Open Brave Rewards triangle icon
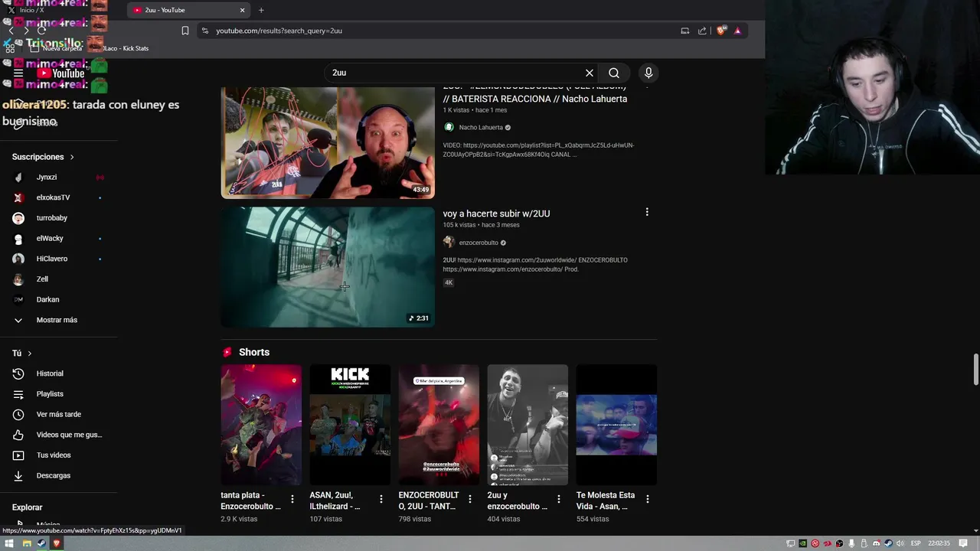 click(x=737, y=31)
